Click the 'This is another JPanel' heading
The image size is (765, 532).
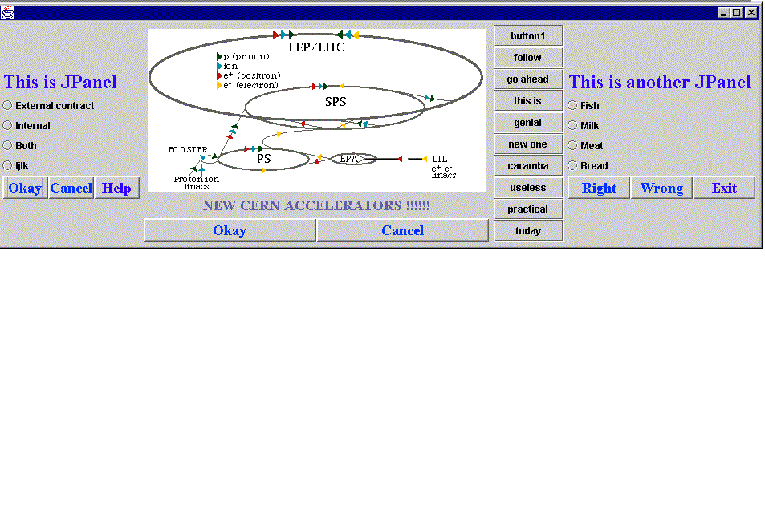660,82
